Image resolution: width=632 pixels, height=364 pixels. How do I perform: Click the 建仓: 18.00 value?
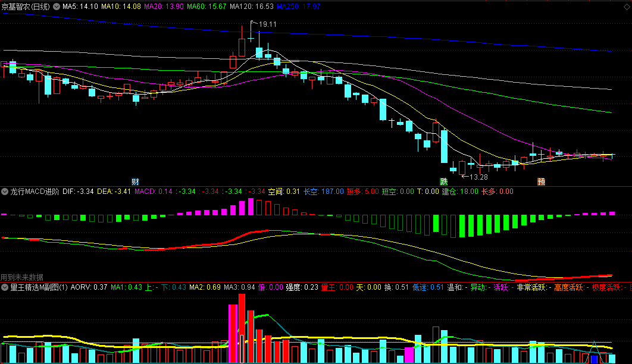tap(460, 192)
